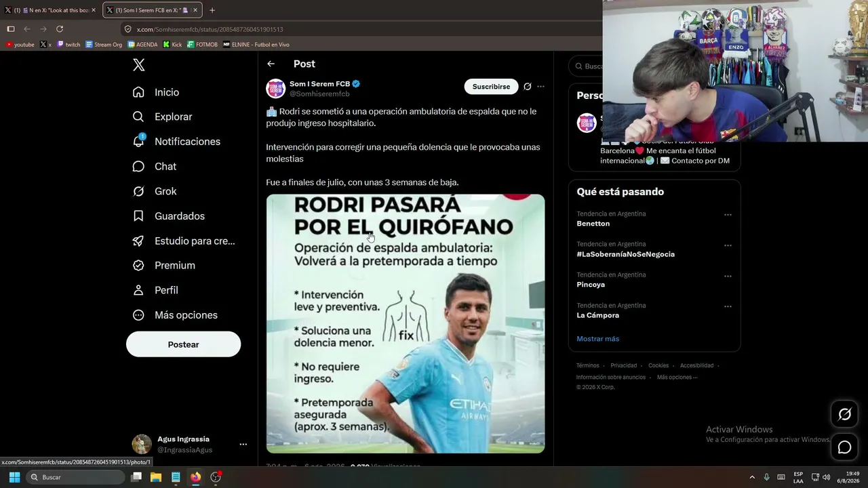Image resolution: width=868 pixels, height=488 pixels.
Task: Open the youtube bookmark
Action: click(20, 45)
